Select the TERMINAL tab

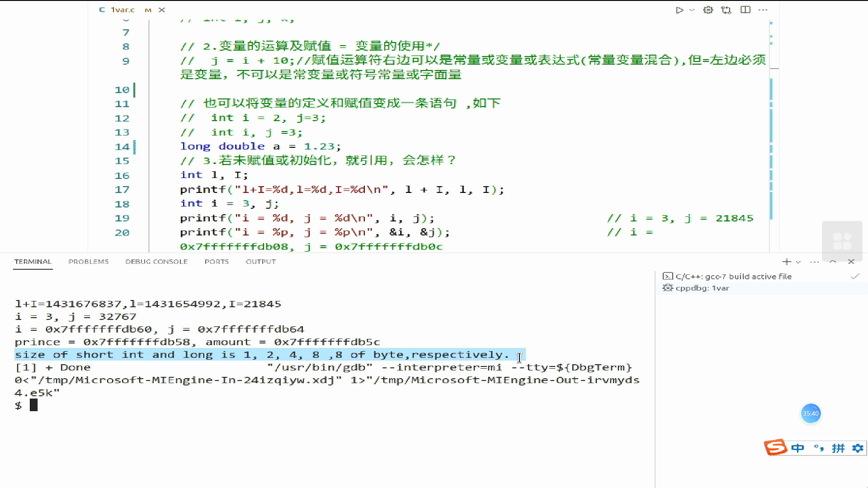tap(32, 262)
